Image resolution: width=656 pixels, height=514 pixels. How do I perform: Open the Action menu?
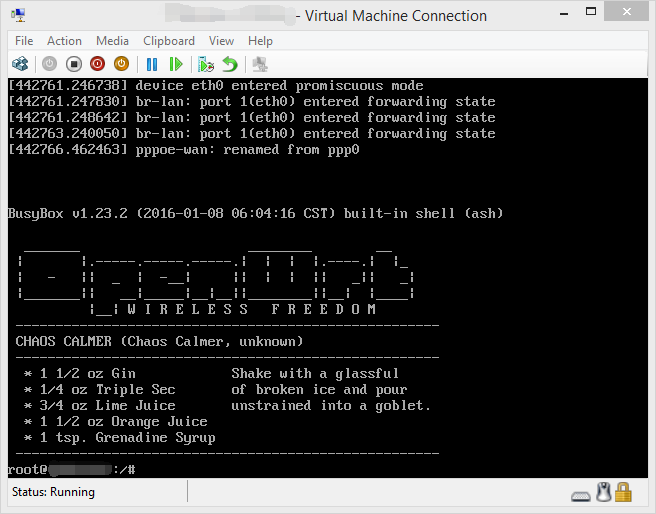point(64,41)
